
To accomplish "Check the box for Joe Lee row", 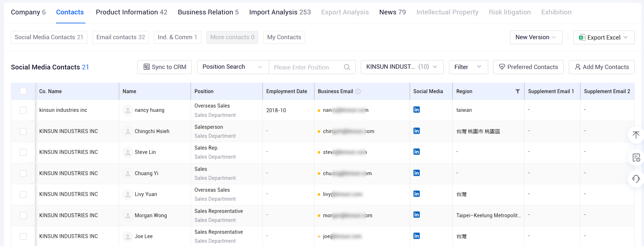I will tap(23, 236).
